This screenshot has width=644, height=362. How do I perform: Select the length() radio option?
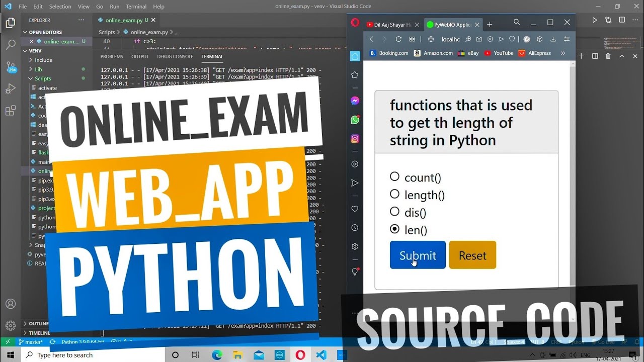394,194
